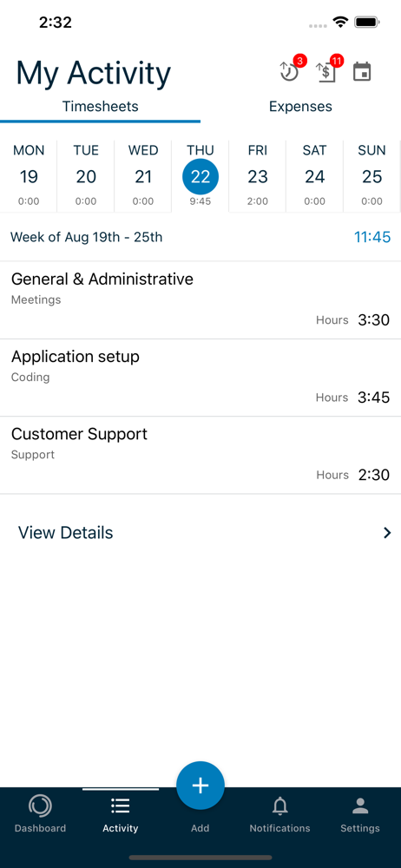Expand View Details chevron arrow
Viewport: 401px width, 868px height.
pos(387,533)
